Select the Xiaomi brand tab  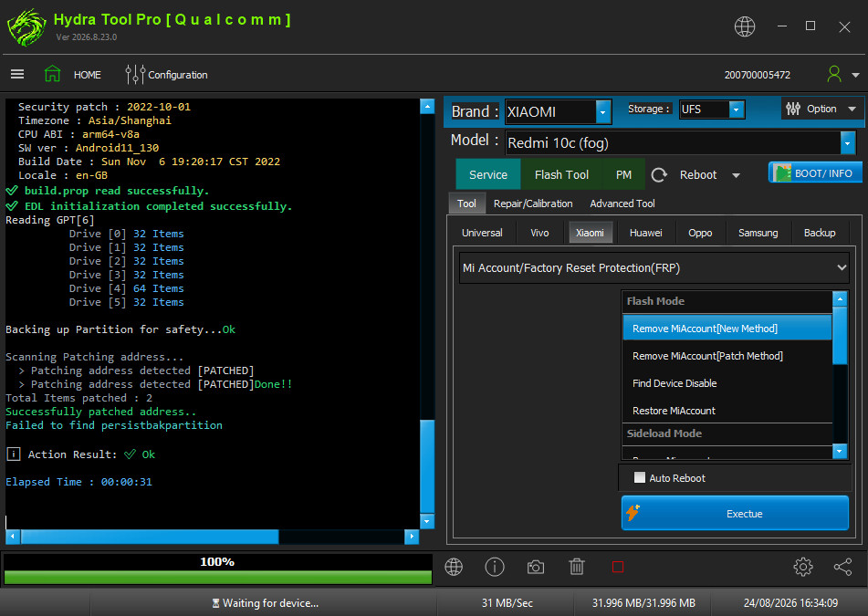(591, 233)
